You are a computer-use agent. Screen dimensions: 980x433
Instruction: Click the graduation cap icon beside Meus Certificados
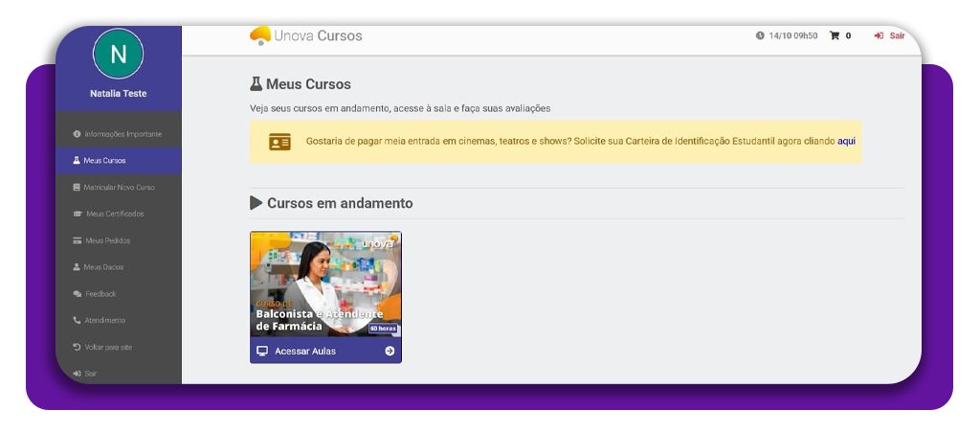pyautogui.click(x=78, y=214)
